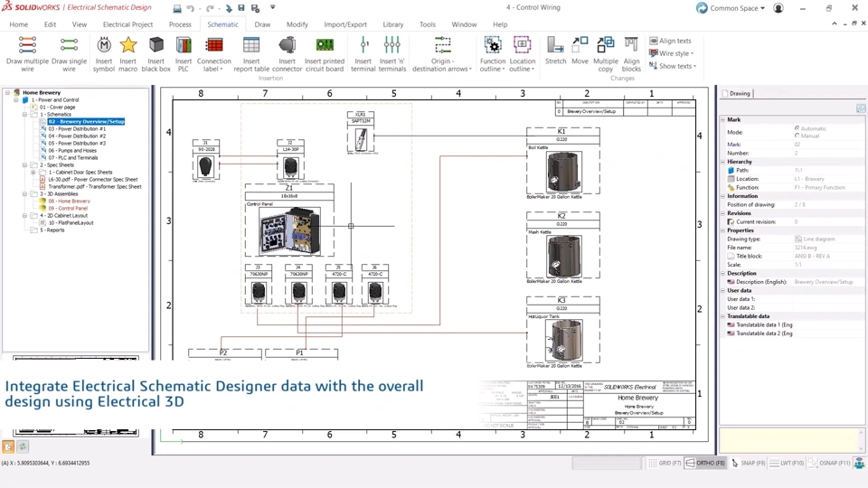Click the Save icon in quick access toolbar
The image size is (868, 488).
click(x=241, y=8)
